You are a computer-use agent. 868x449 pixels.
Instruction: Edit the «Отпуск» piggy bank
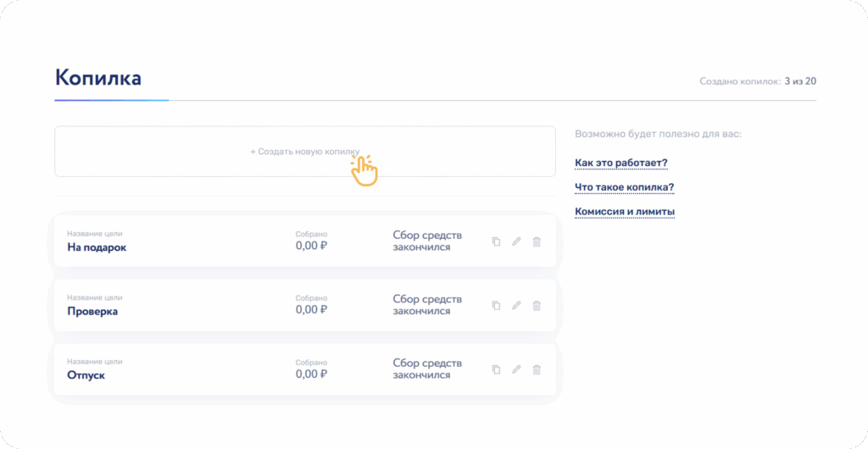click(x=516, y=369)
